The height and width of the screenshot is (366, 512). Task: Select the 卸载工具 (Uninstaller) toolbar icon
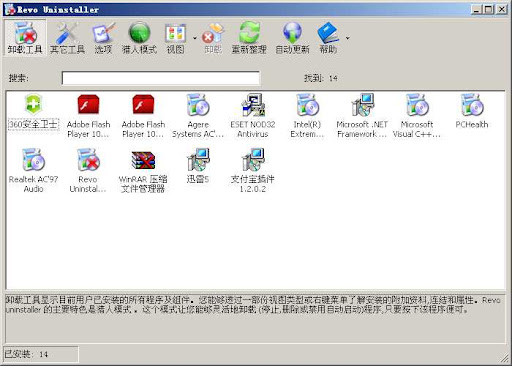point(25,38)
